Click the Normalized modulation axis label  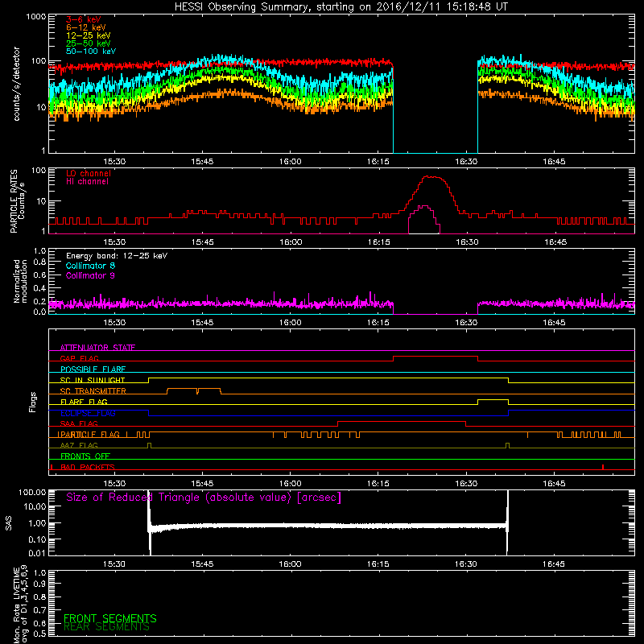click(x=19, y=281)
